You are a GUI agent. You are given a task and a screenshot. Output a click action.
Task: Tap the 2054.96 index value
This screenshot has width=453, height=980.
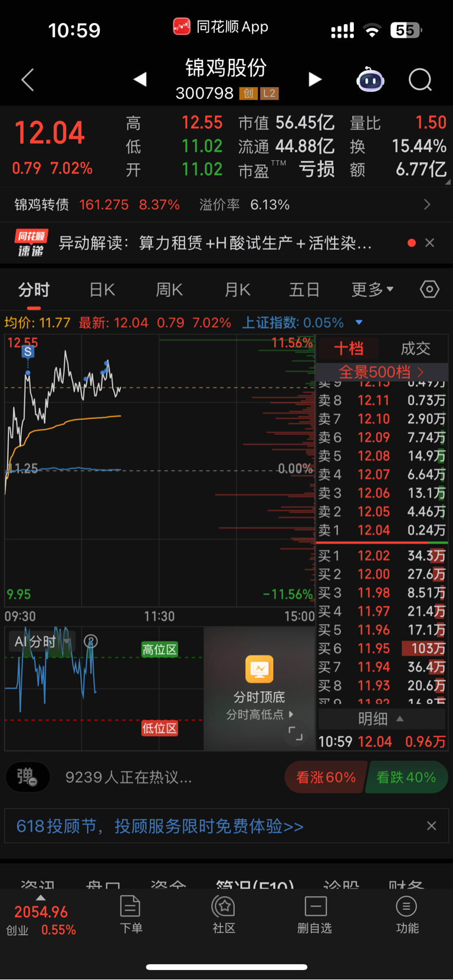coord(41,912)
